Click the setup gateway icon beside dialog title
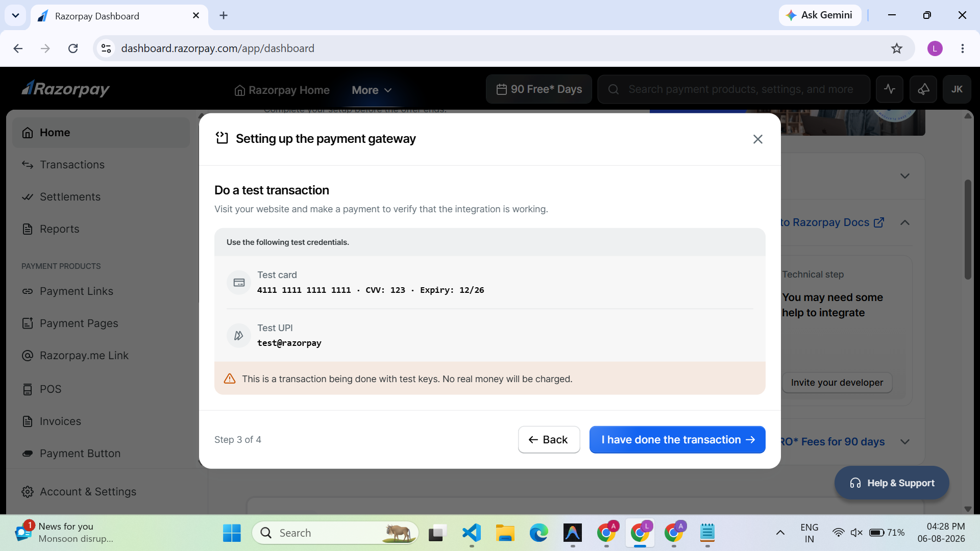Screen dimensions: 980x551 pyautogui.click(x=222, y=138)
